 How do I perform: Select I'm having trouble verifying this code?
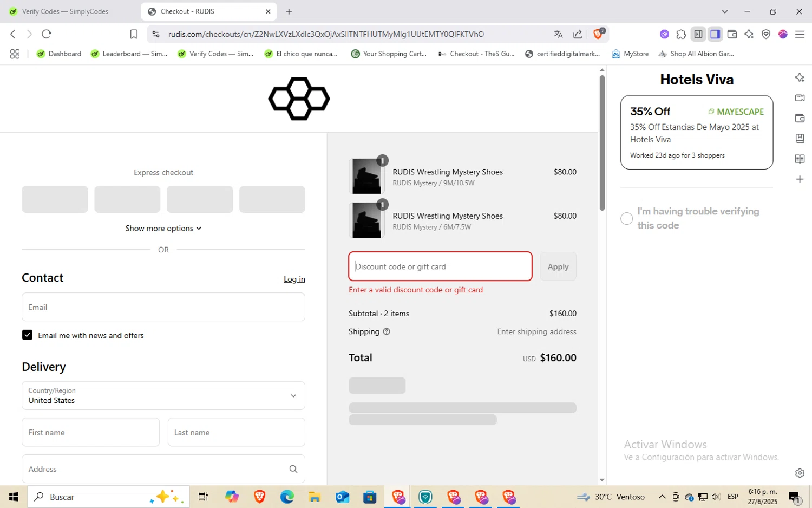point(626,218)
